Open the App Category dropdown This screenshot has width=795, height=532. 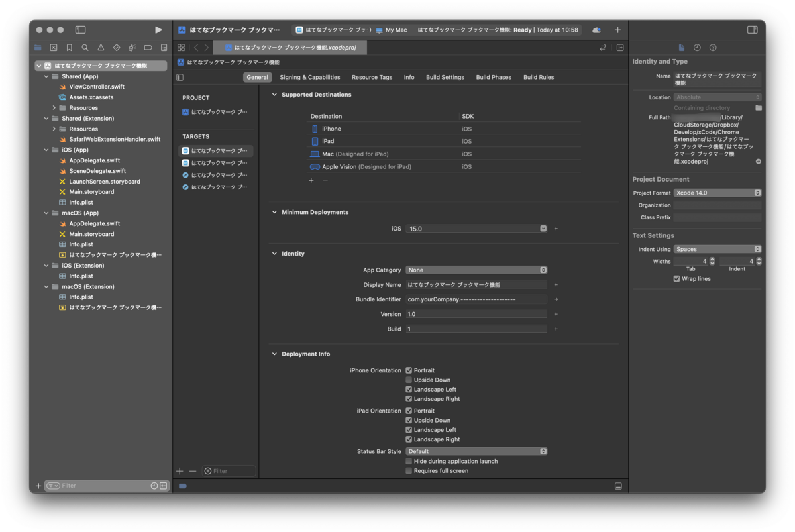(x=476, y=270)
